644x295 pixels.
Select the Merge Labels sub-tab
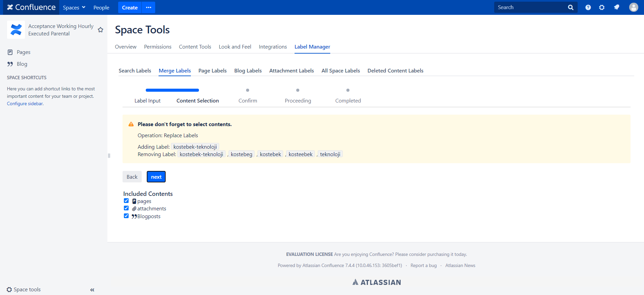(x=175, y=71)
